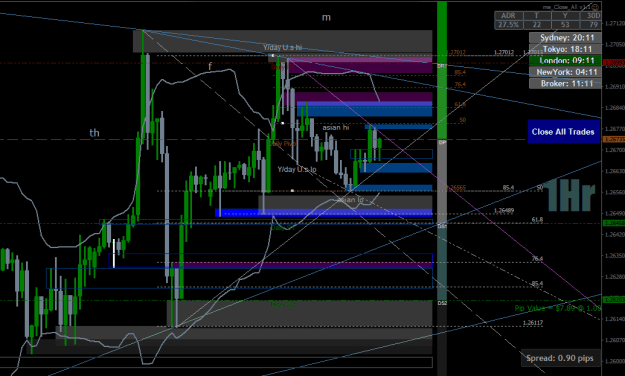Screen dimensions: 625x376
Task: Select the orange Daily Pivot label
Action: click(x=283, y=144)
